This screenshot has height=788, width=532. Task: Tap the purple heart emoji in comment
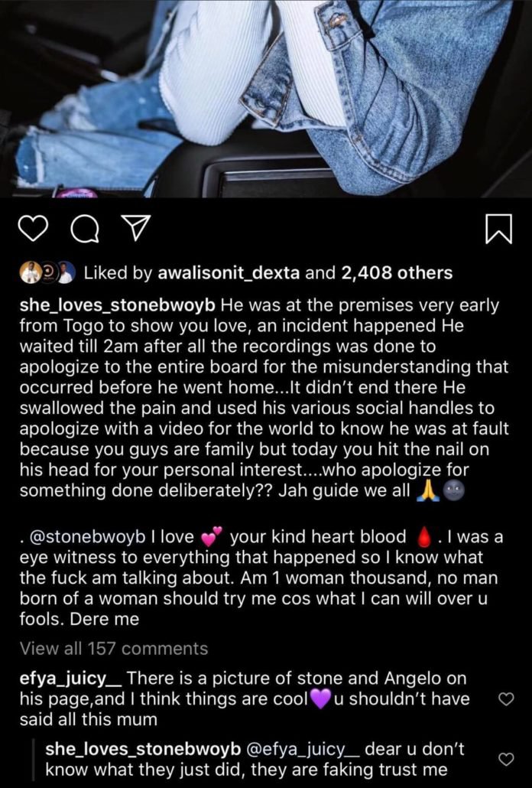(x=320, y=699)
